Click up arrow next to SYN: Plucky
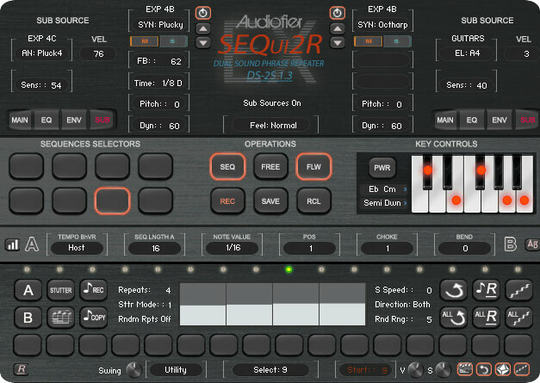 coord(203,29)
